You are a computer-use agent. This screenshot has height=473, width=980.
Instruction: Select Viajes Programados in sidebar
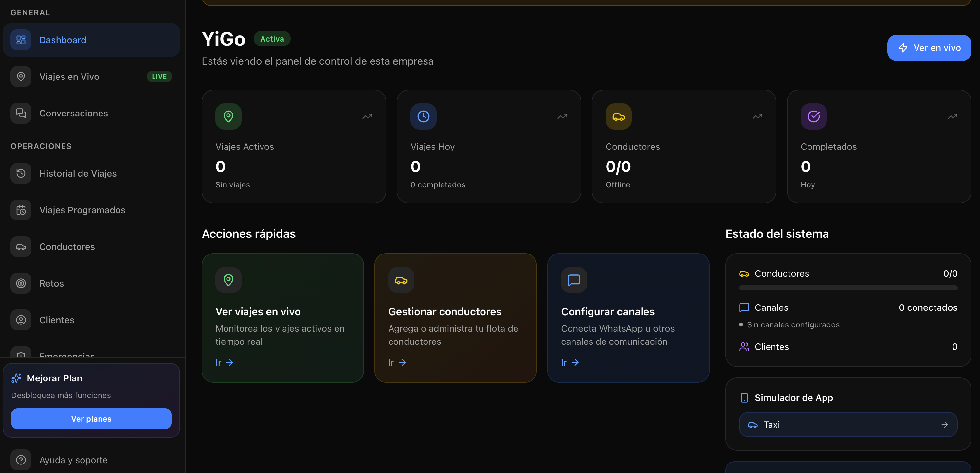[x=91, y=210]
